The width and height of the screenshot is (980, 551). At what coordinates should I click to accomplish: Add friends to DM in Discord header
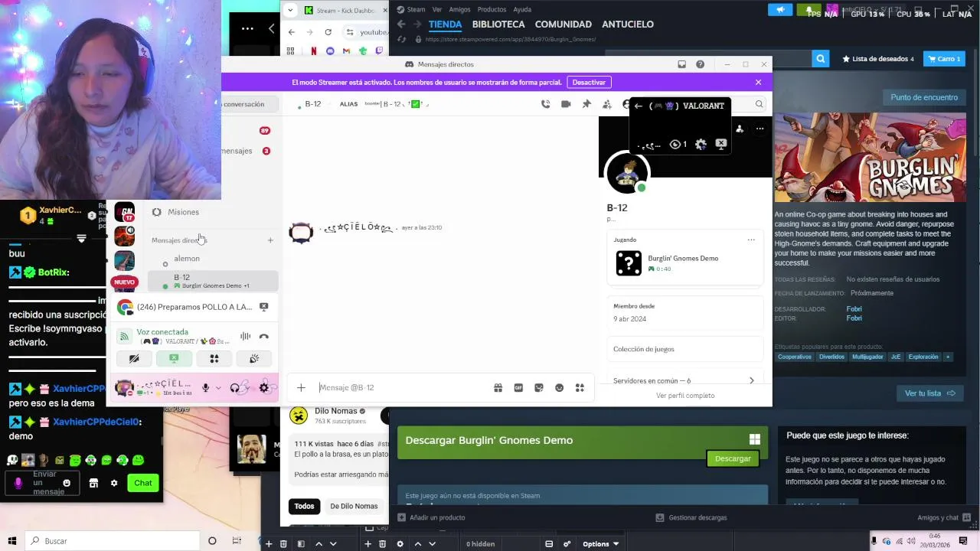coord(606,104)
